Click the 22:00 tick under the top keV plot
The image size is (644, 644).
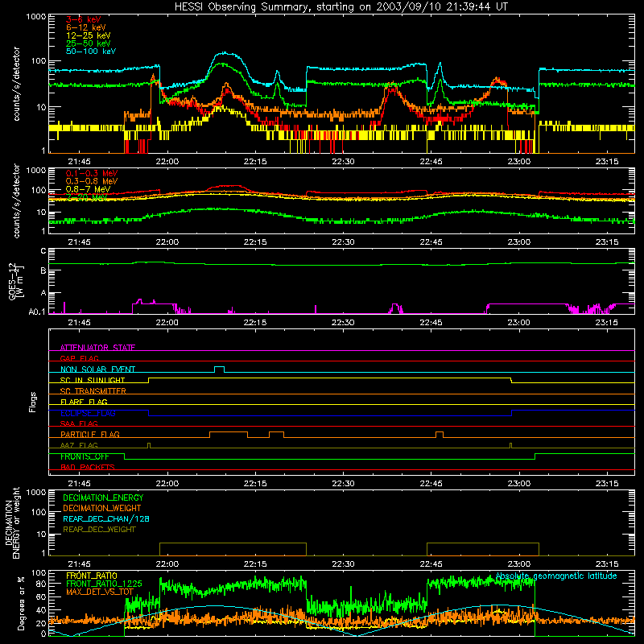[167, 162]
